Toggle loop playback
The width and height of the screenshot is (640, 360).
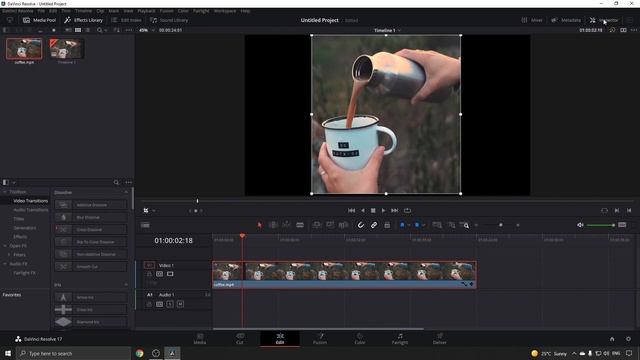click(x=407, y=210)
